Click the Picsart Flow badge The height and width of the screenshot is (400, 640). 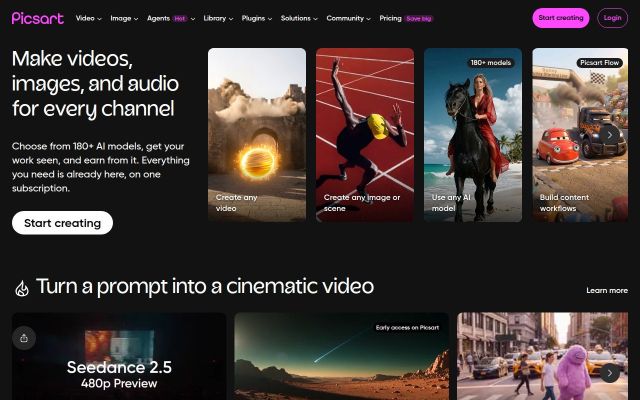click(600, 63)
